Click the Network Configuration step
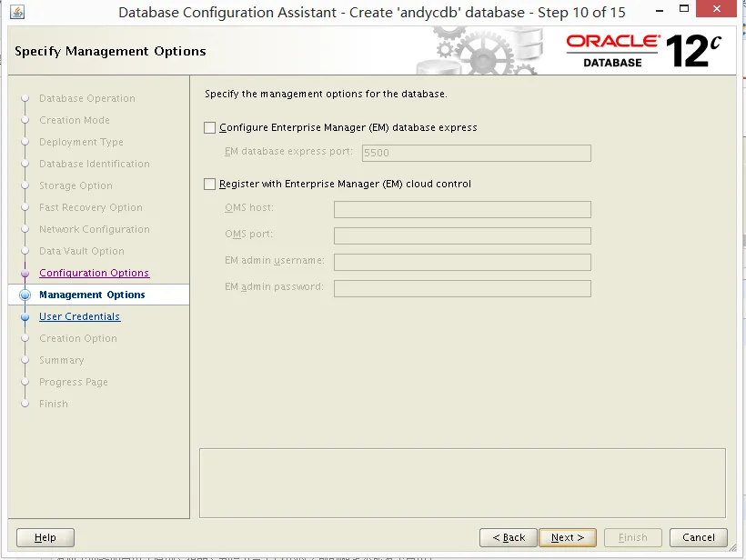This screenshot has height=560, width=746. point(95,229)
